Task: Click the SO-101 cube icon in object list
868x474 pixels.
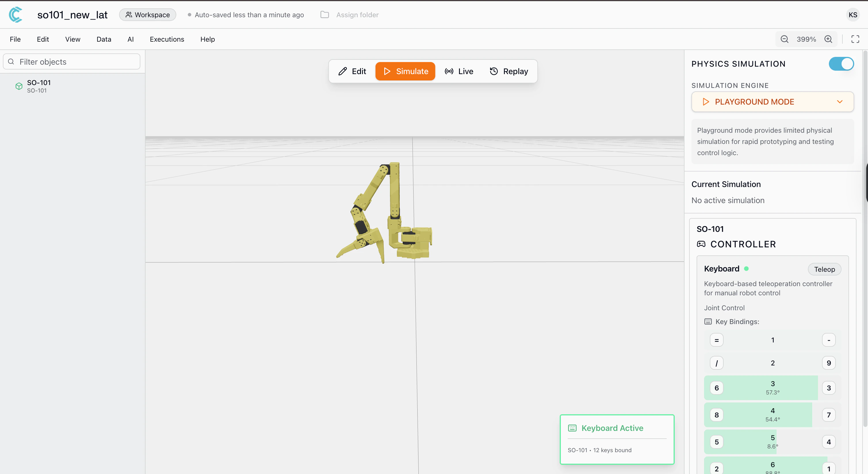Action: tap(19, 86)
